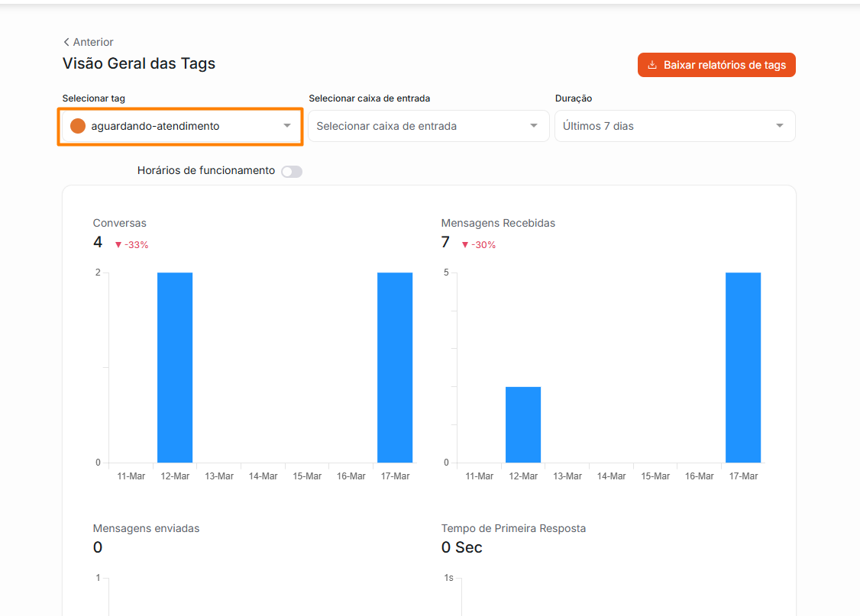Click the Tempo de Primeira Resposta title
The width and height of the screenshot is (860, 616).
click(513, 528)
